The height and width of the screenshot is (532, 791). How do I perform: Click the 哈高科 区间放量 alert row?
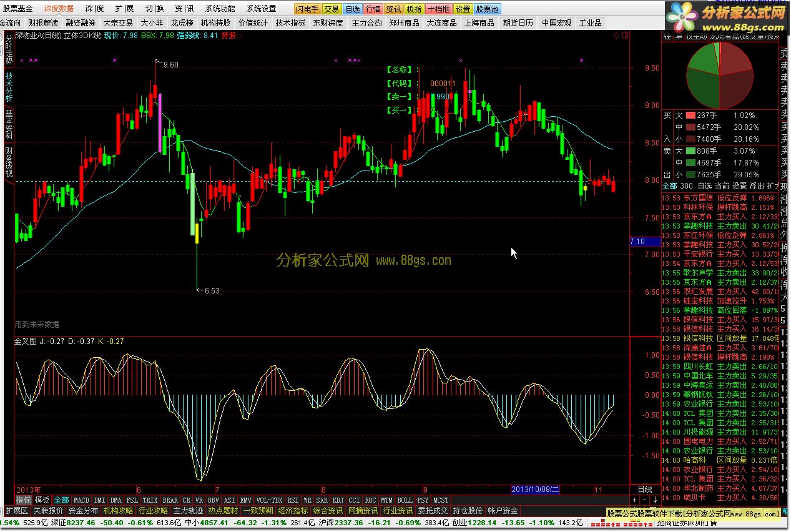tap(720, 460)
